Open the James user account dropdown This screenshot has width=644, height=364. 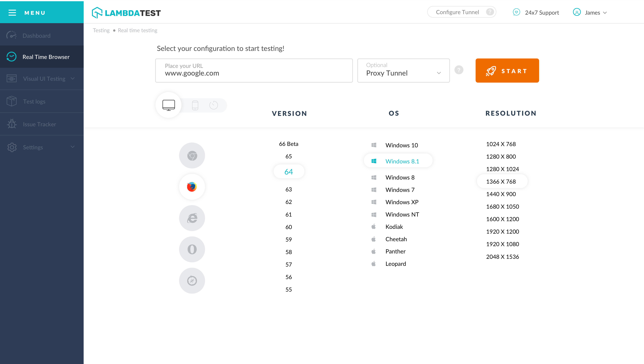590,13
